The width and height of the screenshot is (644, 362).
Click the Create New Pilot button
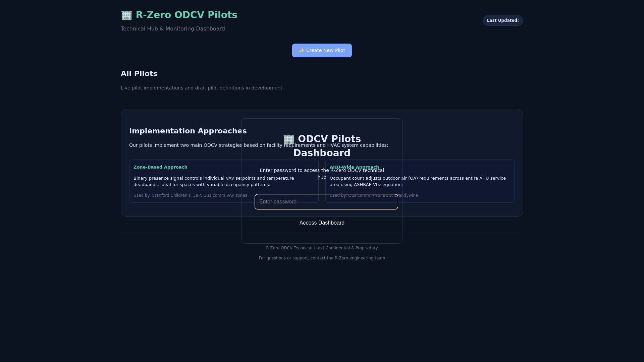click(322, 50)
